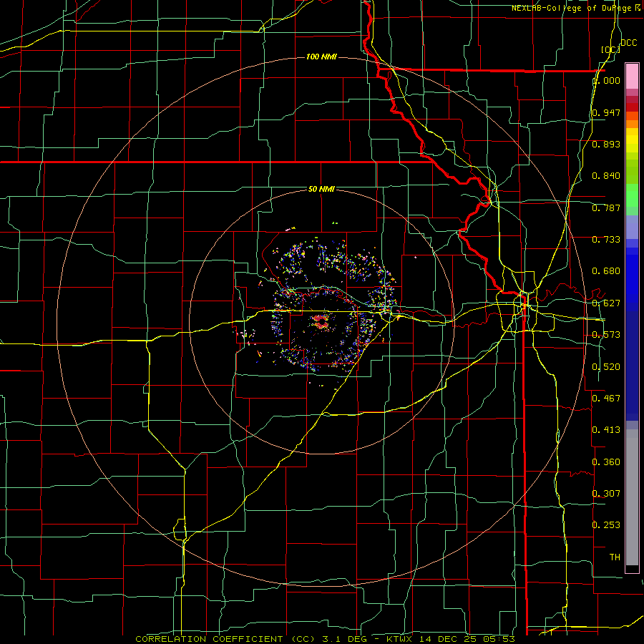Click the 0.680 legend value
This screenshot has width=644, height=644.
click(606, 271)
